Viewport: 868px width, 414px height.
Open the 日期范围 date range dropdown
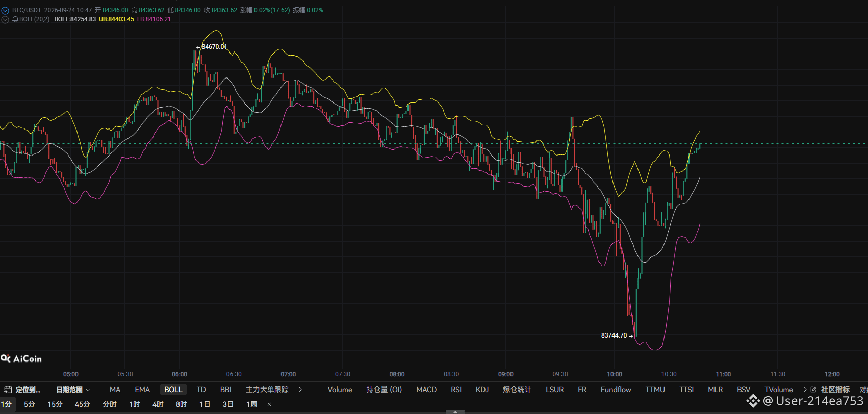[73, 390]
